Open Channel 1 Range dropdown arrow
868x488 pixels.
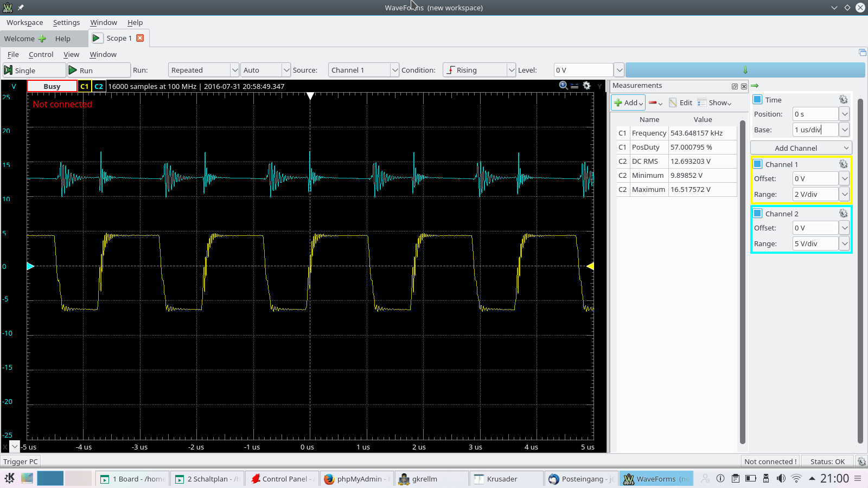coord(845,194)
